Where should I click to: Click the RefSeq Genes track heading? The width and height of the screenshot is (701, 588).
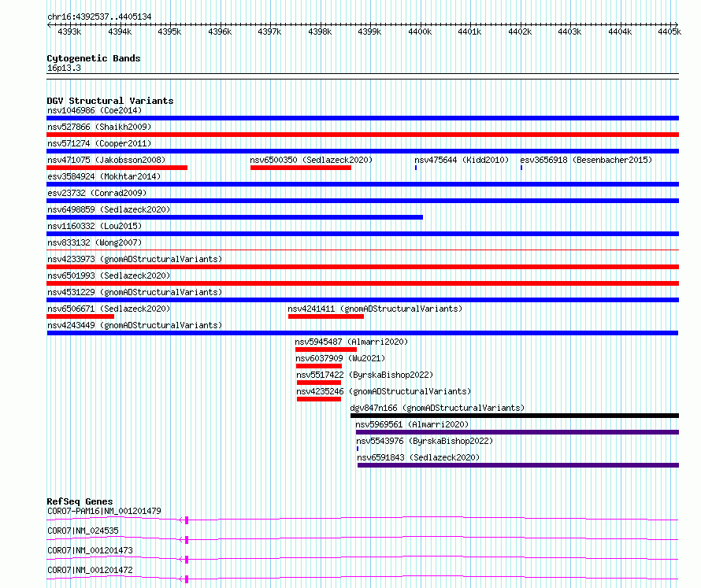click(x=80, y=501)
